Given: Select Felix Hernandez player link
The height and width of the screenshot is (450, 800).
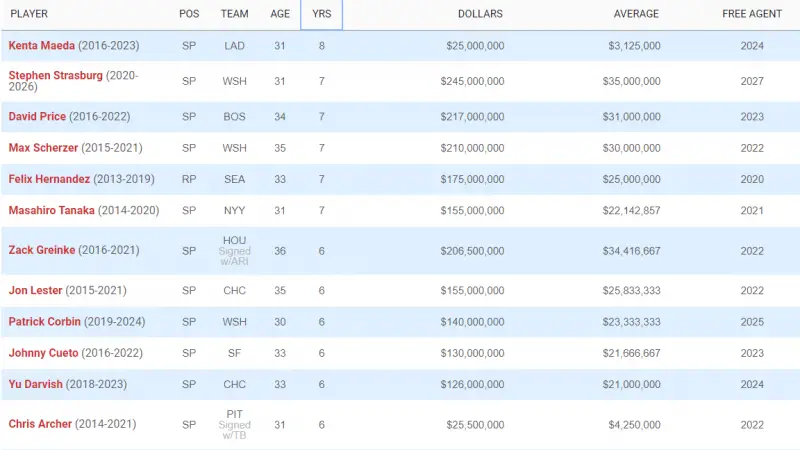Looking at the screenshot, I should [x=49, y=179].
